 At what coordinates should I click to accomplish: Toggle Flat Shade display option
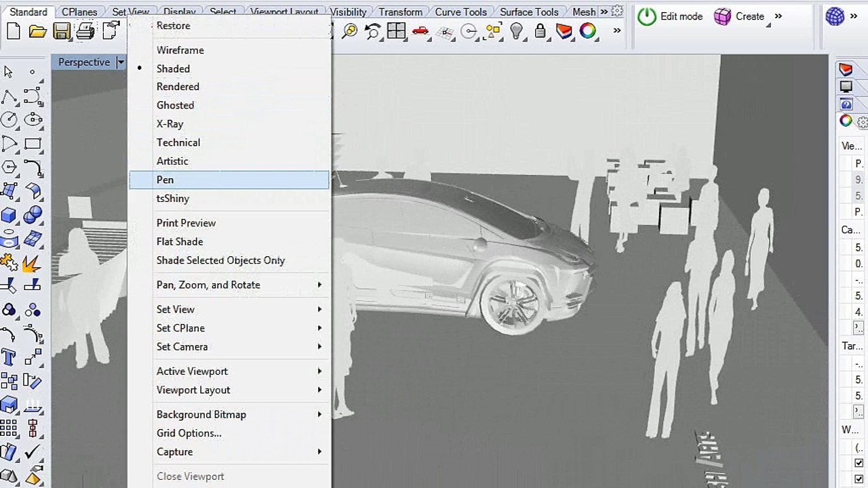click(x=180, y=241)
